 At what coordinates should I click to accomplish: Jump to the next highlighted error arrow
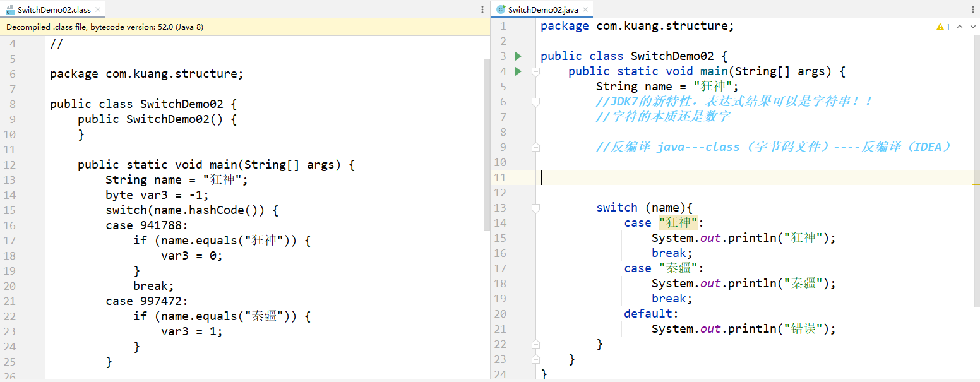click(x=972, y=27)
